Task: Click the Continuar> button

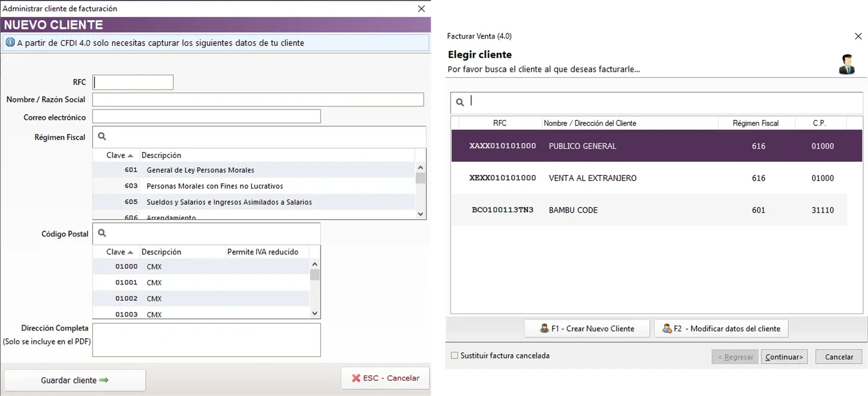Action: pos(784,357)
